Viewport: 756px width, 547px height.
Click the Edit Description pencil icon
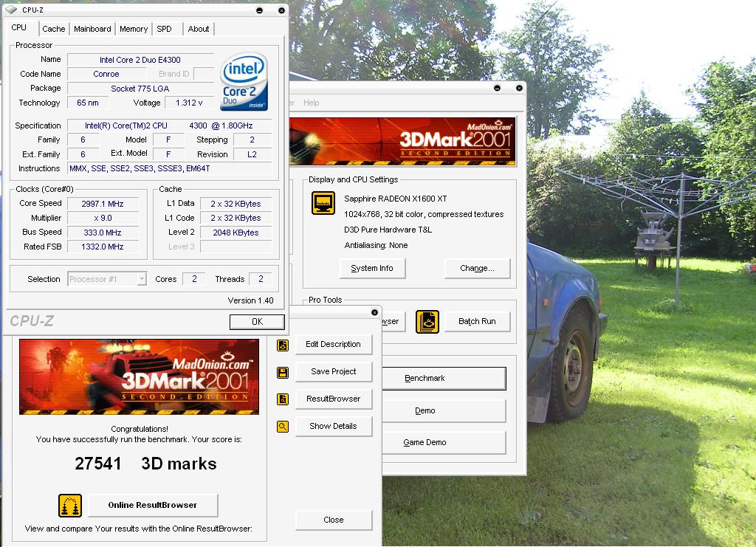(283, 345)
